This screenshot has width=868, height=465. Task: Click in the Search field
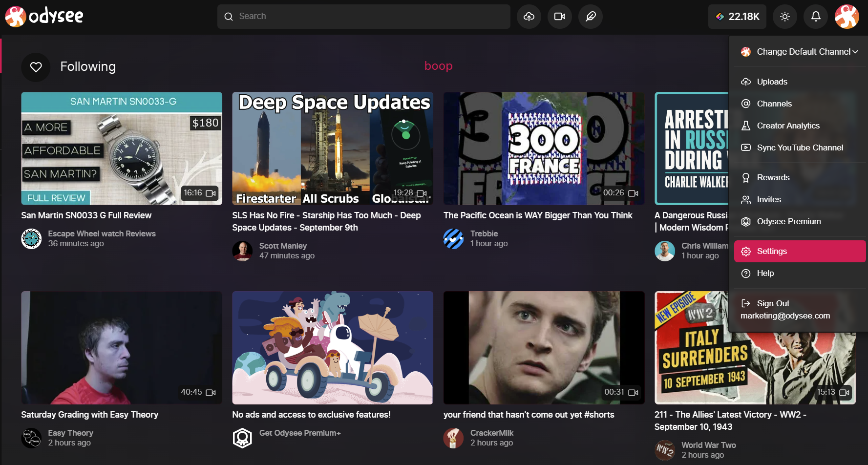click(364, 17)
